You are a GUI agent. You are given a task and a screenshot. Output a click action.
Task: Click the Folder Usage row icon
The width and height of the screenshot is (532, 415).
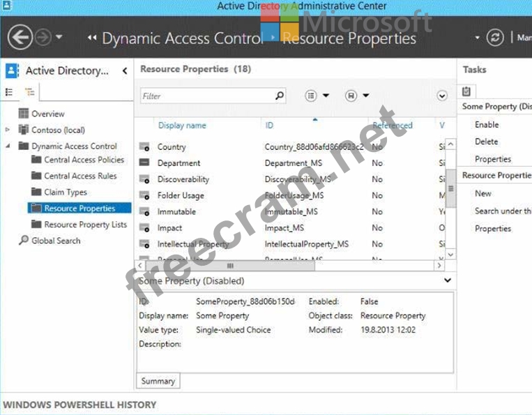click(x=144, y=195)
